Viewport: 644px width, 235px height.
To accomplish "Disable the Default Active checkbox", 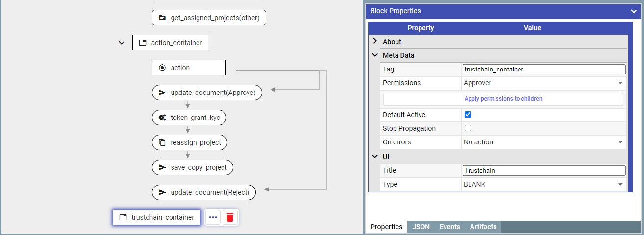I will point(468,115).
